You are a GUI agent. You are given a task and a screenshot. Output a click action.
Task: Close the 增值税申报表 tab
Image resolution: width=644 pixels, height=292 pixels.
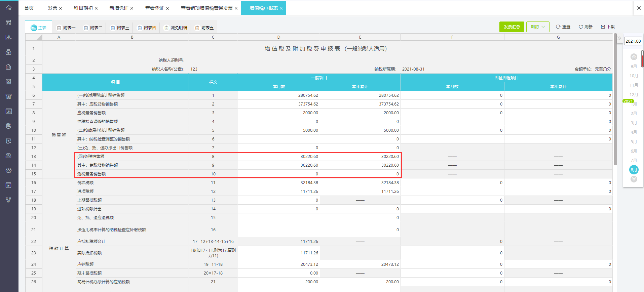coord(281,8)
